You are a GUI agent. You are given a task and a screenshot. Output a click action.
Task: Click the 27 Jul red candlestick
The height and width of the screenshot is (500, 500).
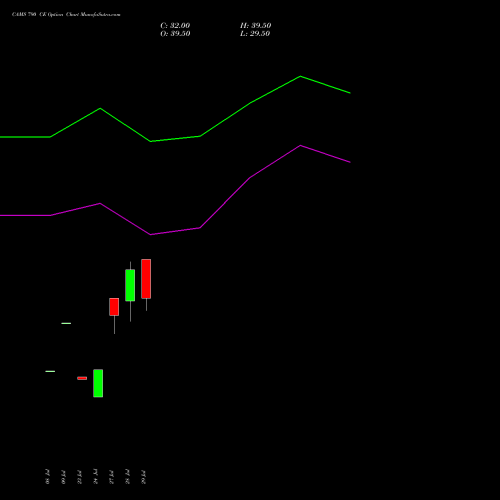point(114,307)
